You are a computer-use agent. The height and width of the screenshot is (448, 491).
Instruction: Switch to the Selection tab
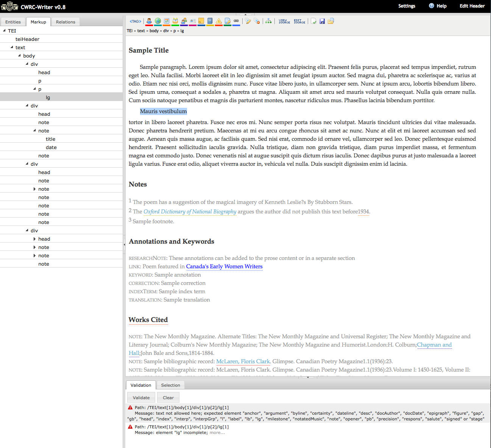pyautogui.click(x=170, y=385)
